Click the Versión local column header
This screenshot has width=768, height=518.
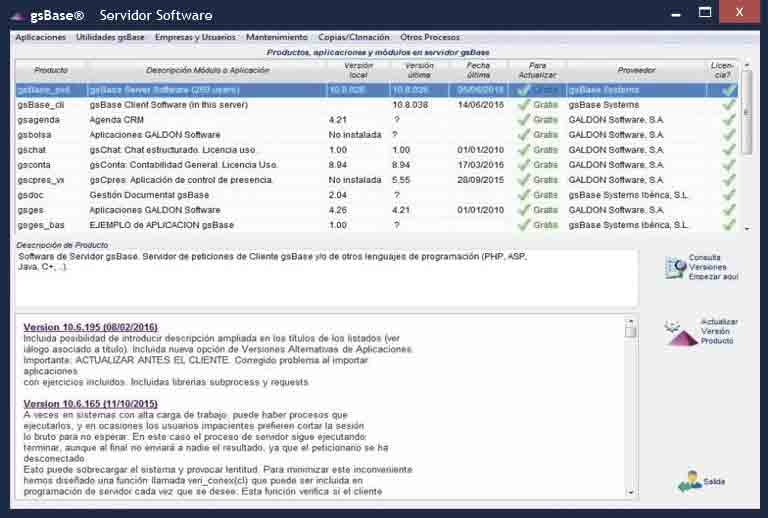coord(359,71)
